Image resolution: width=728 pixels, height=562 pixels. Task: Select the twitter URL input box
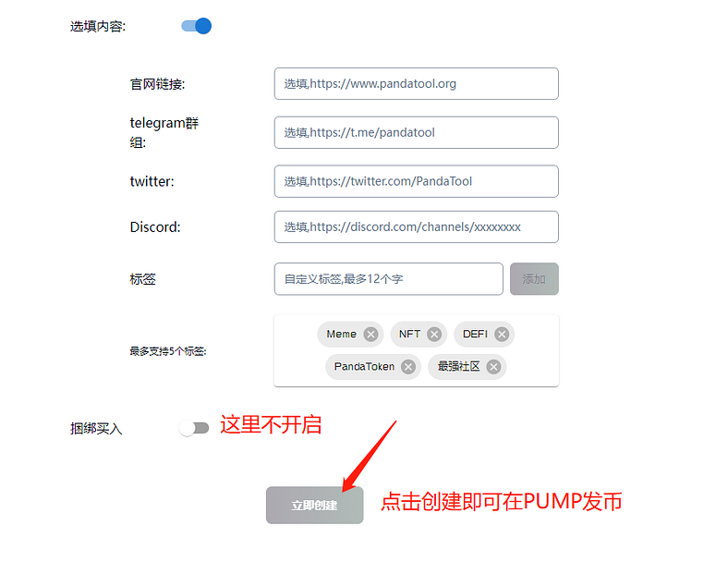(416, 181)
